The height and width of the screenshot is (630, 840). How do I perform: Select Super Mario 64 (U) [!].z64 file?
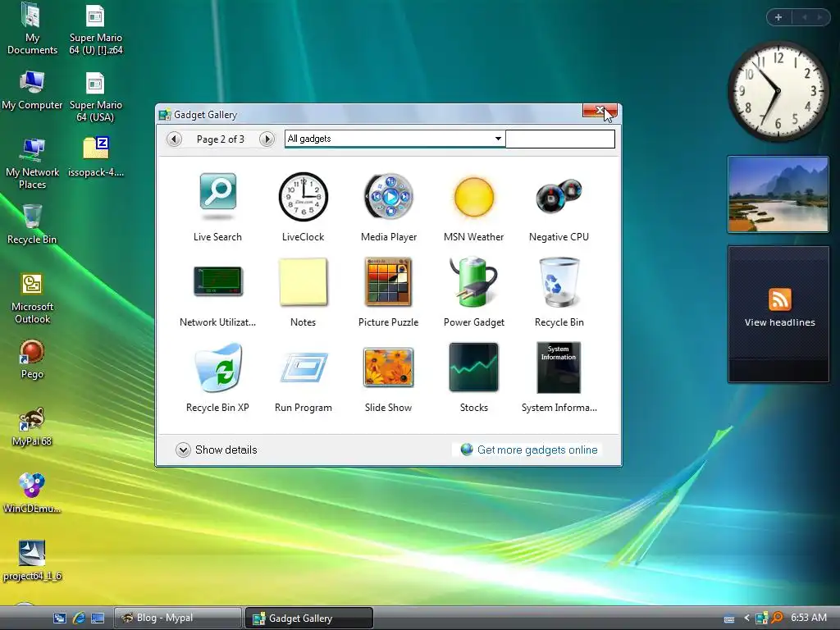(x=95, y=30)
